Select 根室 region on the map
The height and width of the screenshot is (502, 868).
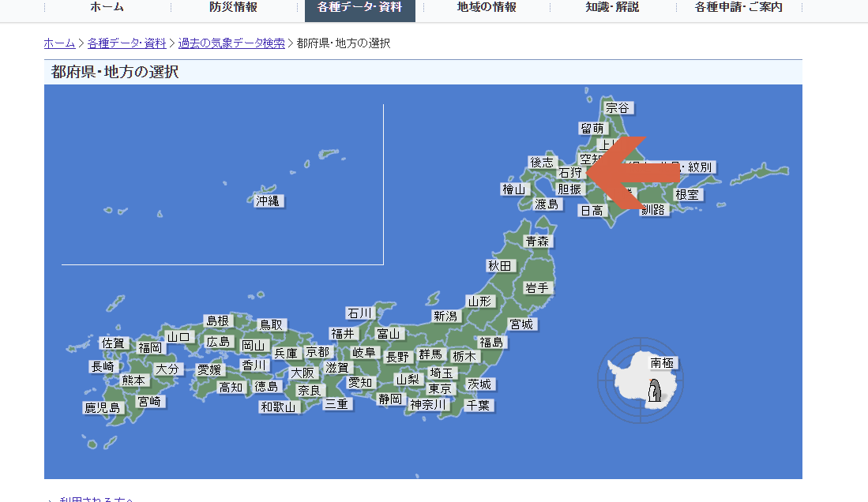click(687, 195)
